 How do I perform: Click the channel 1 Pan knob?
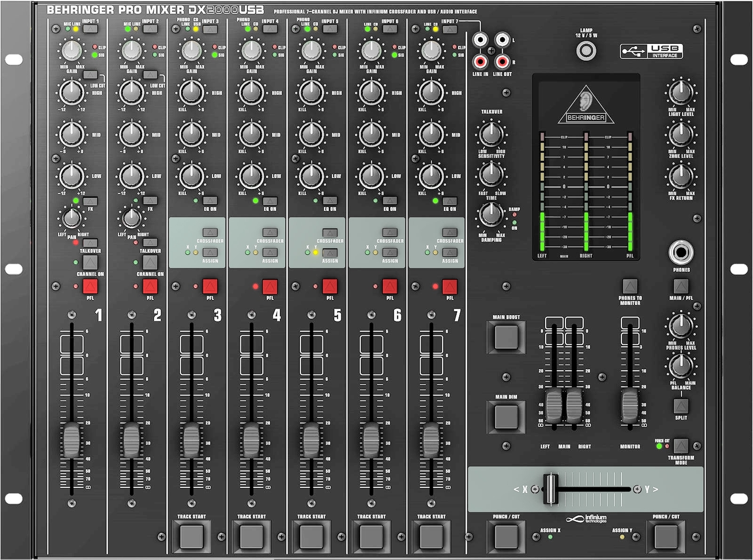point(72,218)
